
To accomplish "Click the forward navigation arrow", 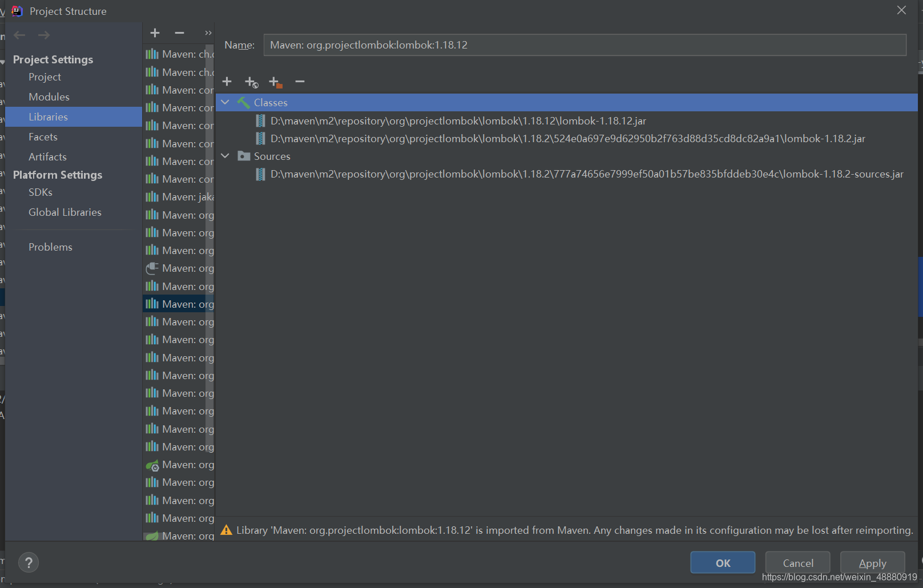I will 44,35.
